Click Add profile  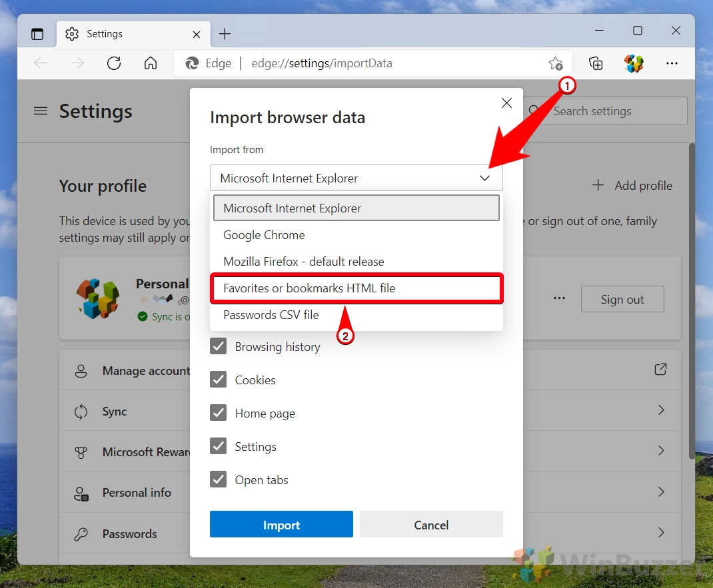(x=632, y=185)
